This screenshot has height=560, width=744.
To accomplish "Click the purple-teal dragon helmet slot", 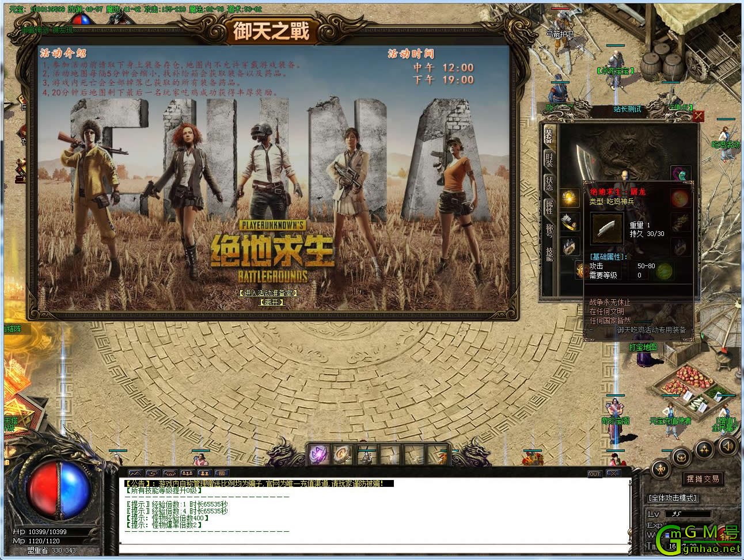I will 680,174.
